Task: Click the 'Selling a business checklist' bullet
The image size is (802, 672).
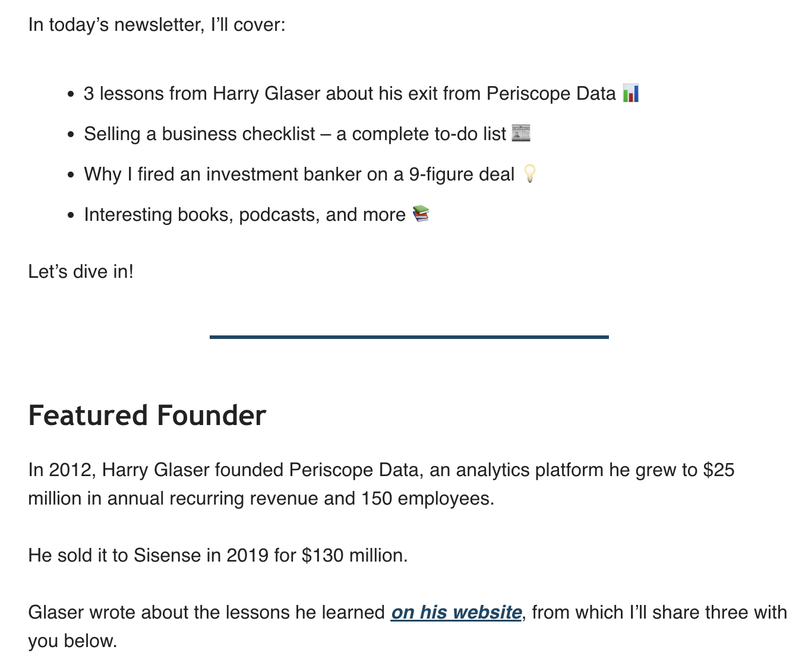Action: coord(199,134)
